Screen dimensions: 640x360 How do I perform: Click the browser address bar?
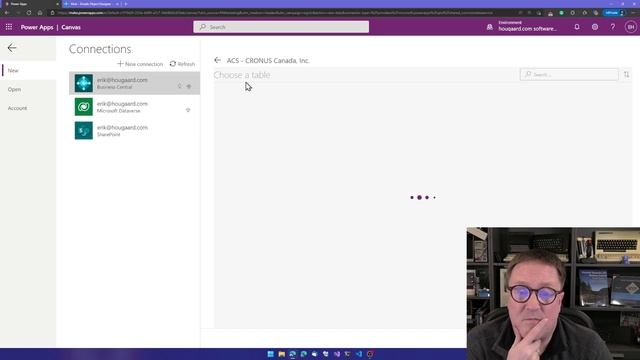pyautogui.click(x=282, y=13)
